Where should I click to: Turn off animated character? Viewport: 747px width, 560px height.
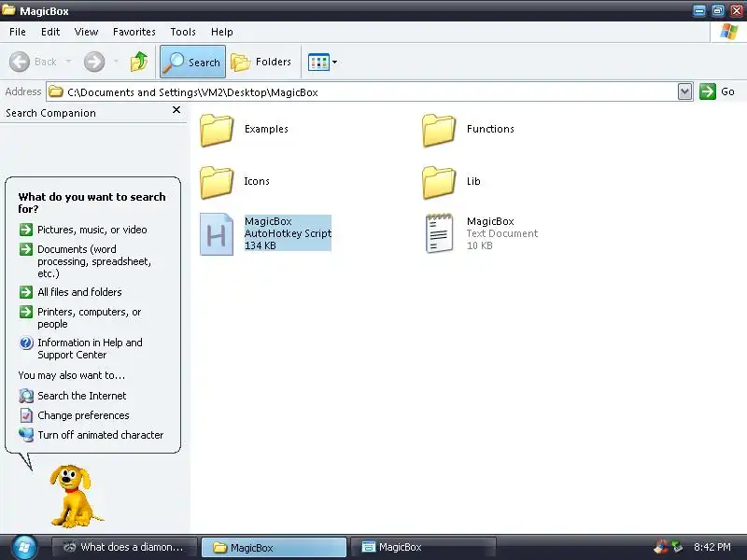coord(101,435)
